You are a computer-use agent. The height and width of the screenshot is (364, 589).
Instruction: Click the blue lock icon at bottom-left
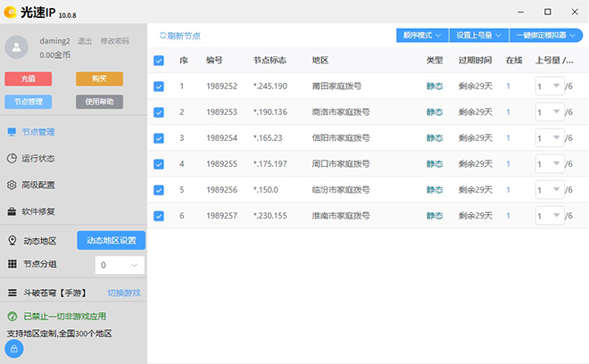click(x=15, y=350)
